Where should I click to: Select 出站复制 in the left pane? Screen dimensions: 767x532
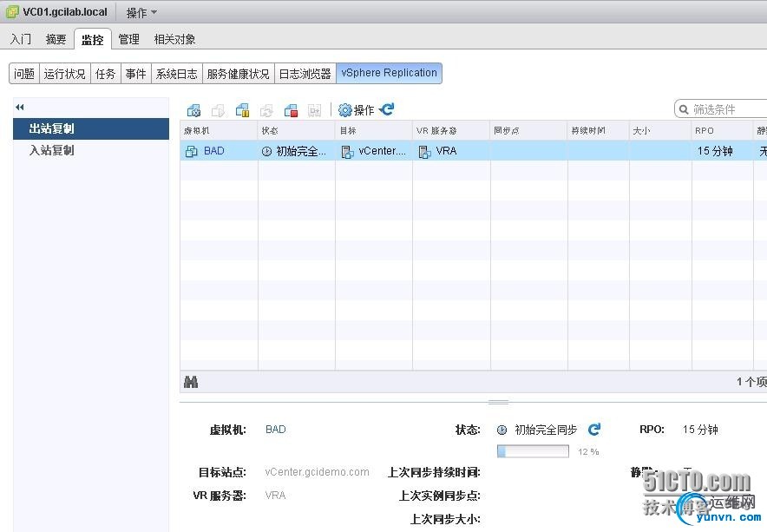pyautogui.click(x=91, y=128)
